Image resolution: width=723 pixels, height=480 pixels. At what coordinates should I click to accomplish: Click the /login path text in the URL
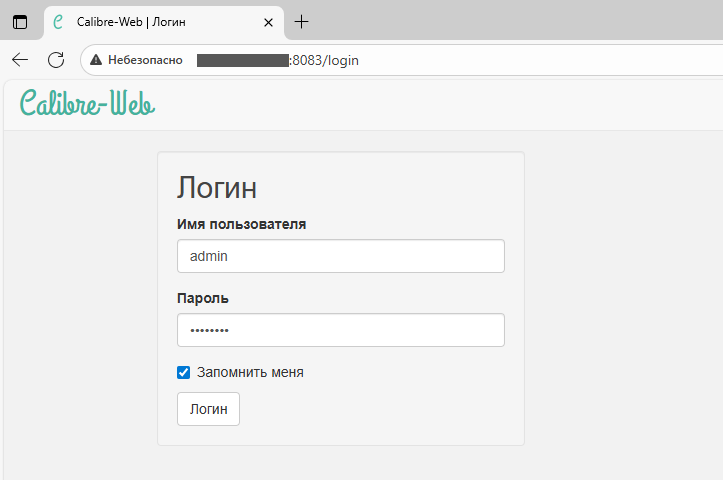point(340,60)
